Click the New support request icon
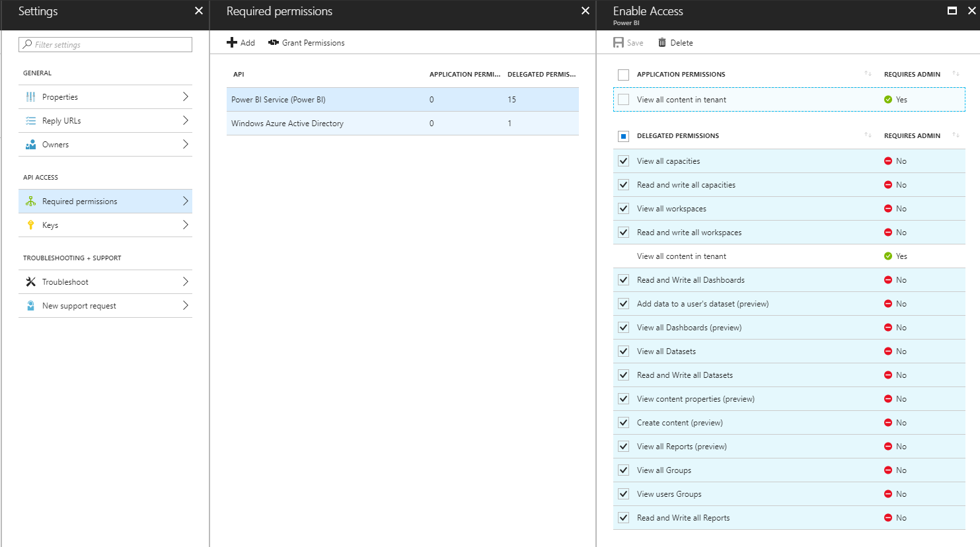The width and height of the screenshot is (980, 547). (30, 306)
